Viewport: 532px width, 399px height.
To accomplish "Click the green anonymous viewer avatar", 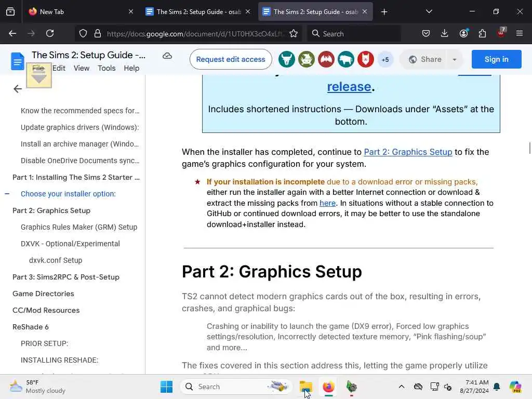I will [x=307, y=59].
